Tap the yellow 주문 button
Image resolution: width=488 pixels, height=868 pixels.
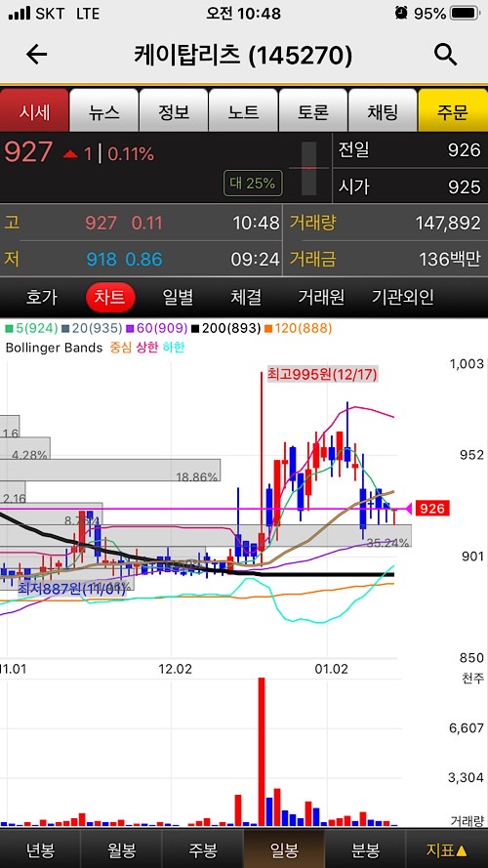pyautogui.click(x=453, y=111)
